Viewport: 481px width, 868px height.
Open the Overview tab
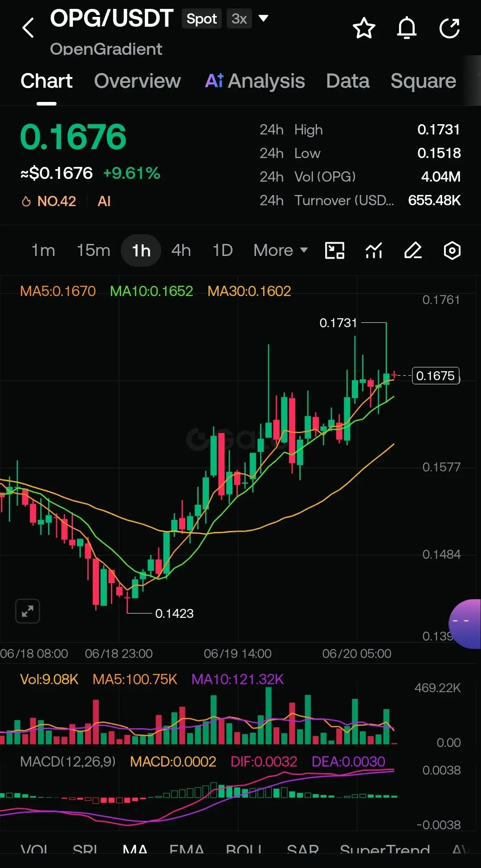click(x=137, y=81)
